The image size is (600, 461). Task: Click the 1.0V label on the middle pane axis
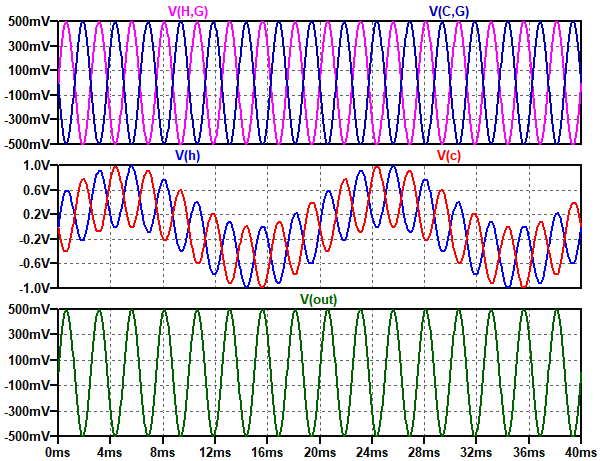(x=35, y=166)
